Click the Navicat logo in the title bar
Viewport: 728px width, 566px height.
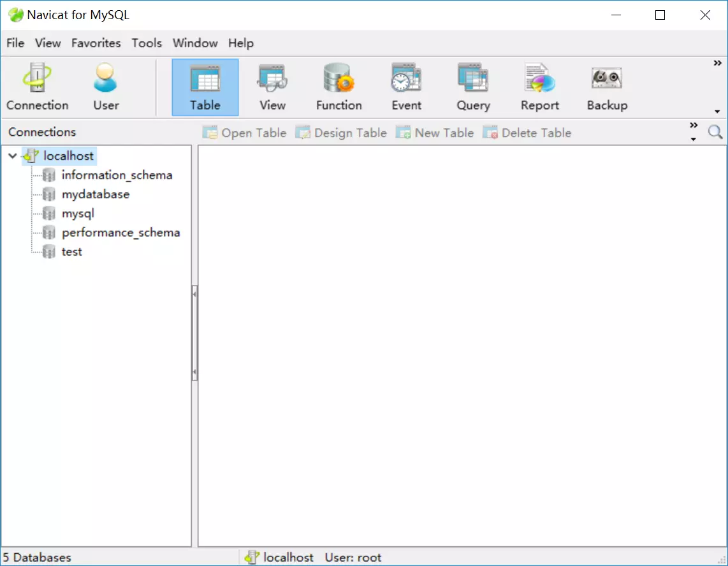click(x=15, y=15)
